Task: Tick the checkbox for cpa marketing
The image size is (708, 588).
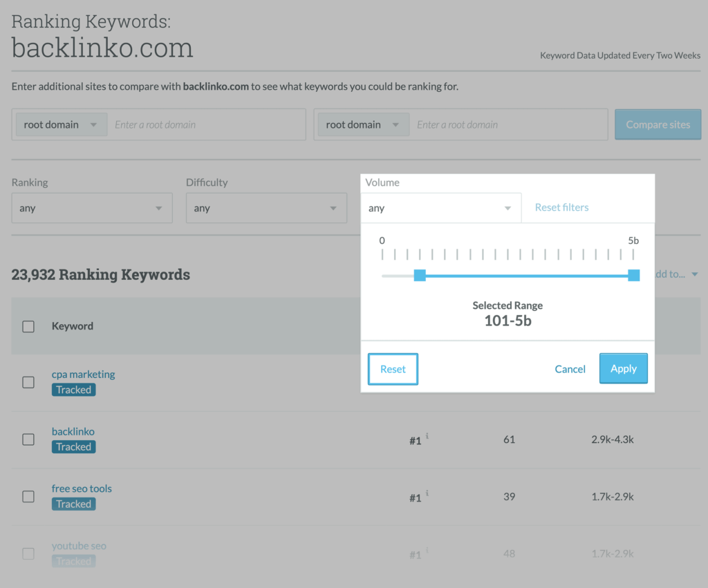Action: (x=28, y=382)
